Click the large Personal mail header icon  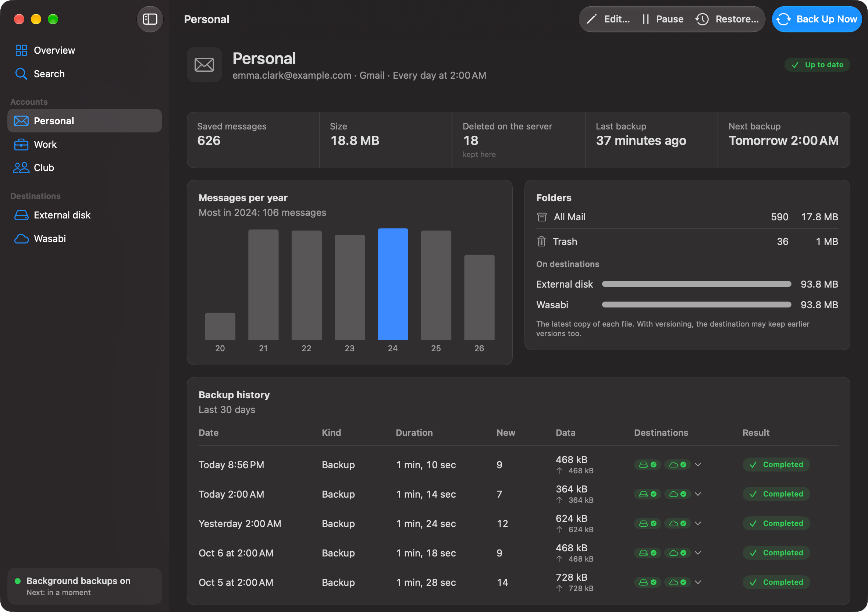tap(204, 65)
